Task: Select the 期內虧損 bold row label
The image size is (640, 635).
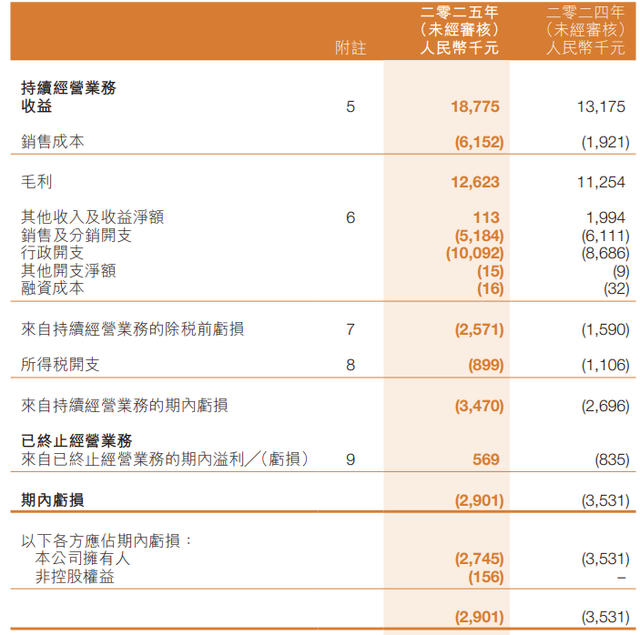Action: [53, 498]
